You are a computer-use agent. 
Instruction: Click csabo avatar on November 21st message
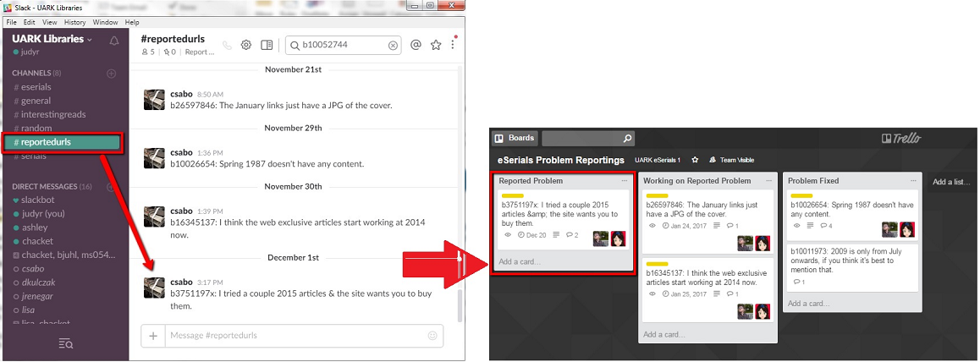[x=154, y=100]
